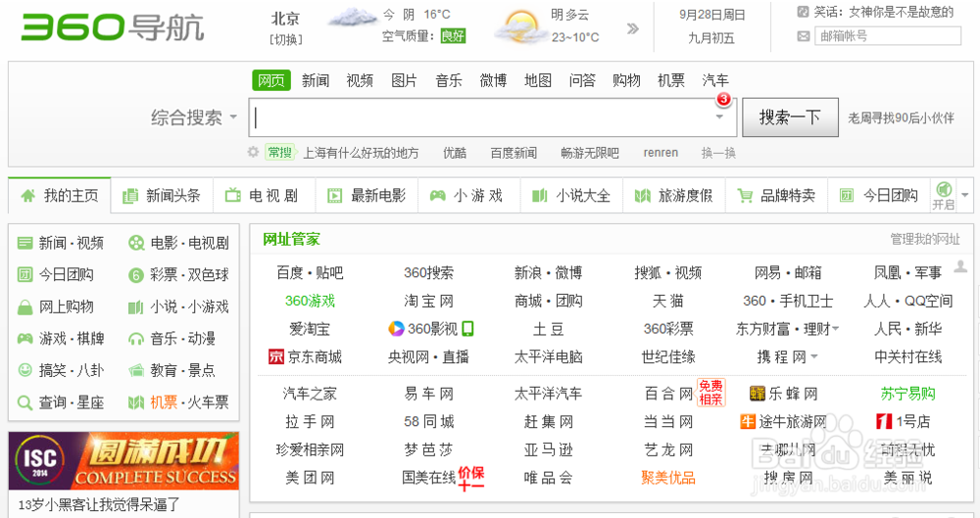Open 58同城 link
This screenshot has width=980, height=518.
pyautogui.click(x=429, y=422)
